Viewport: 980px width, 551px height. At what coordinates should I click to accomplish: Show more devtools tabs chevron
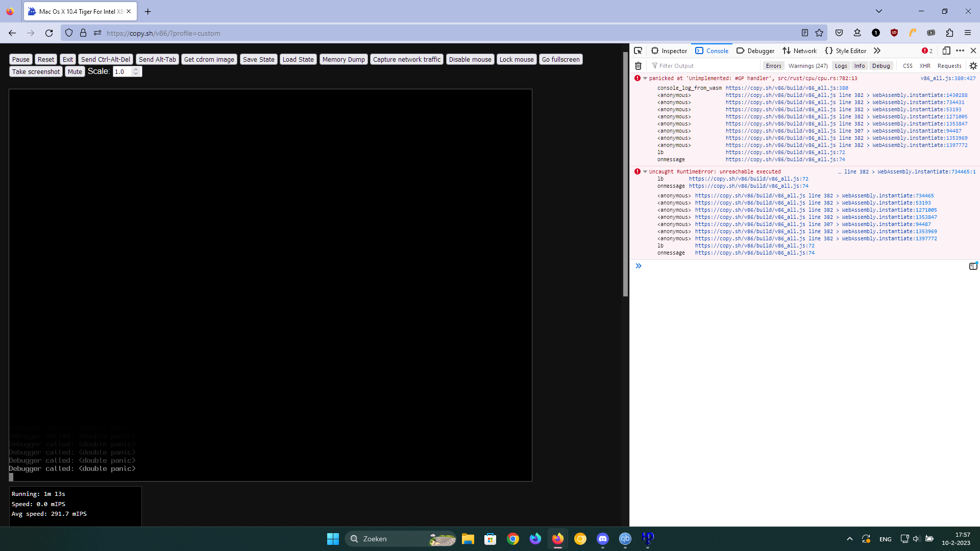coord(877,51)
